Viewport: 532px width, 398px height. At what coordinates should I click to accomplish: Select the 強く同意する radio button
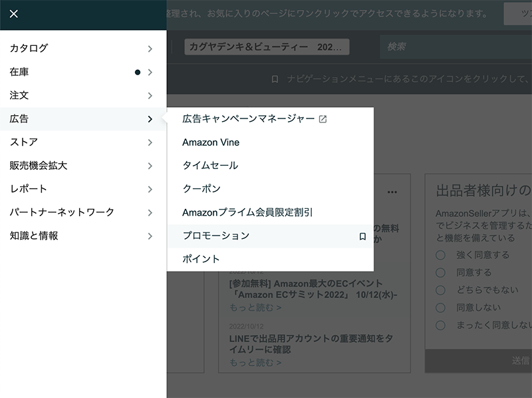(x=440, y=255)
